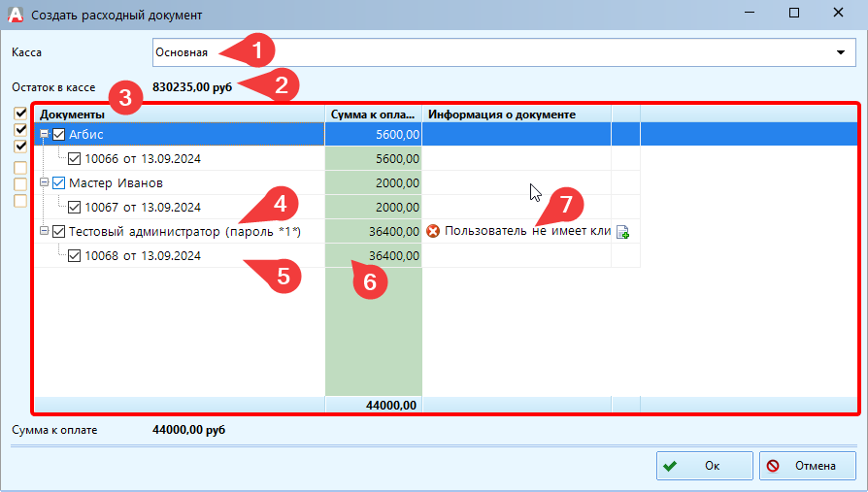Click the red prohibition icon on the Отмена button
The image size is (868, 492).
(773, 466)
